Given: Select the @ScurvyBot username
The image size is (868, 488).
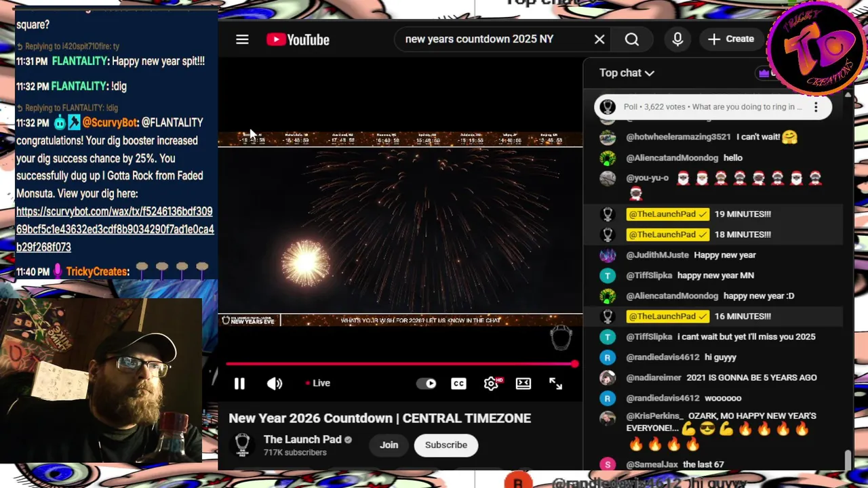Looking at the screenshot, I should 111,123.
